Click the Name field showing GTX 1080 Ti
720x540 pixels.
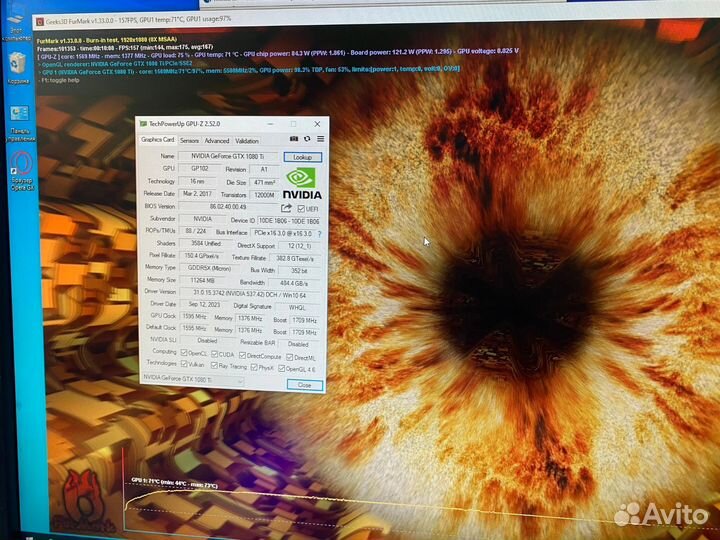(x=228, y=156)
